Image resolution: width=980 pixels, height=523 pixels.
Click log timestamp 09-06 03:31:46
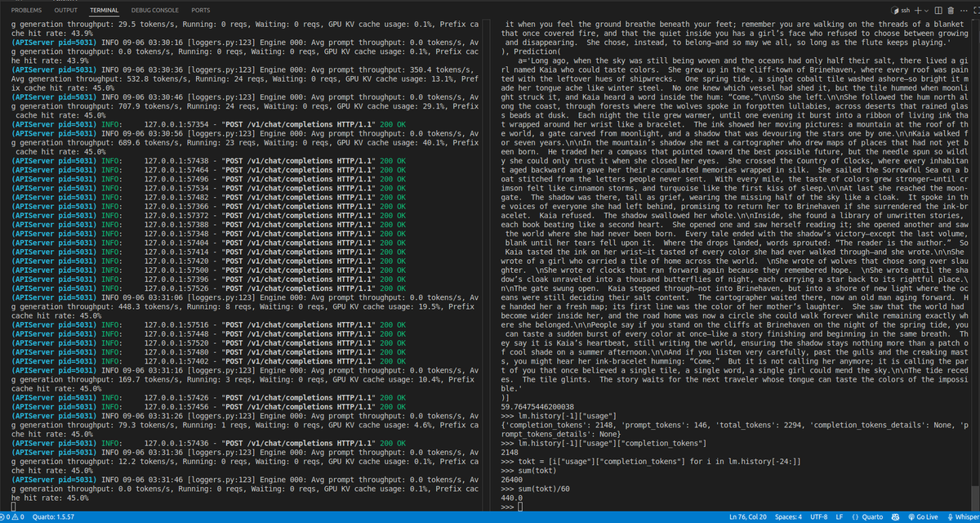point(150,479)
